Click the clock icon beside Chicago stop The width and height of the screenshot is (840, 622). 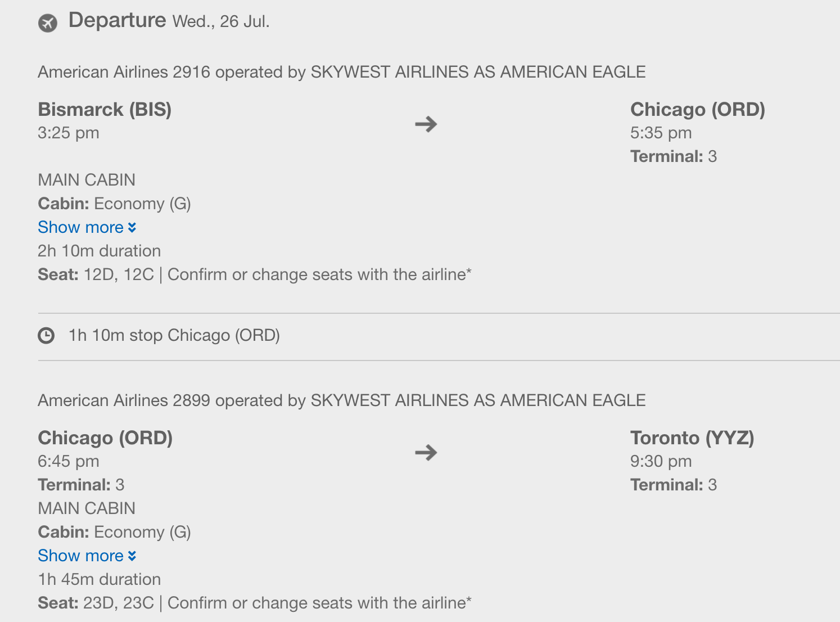pyautogui.click(x=46, y=336)
